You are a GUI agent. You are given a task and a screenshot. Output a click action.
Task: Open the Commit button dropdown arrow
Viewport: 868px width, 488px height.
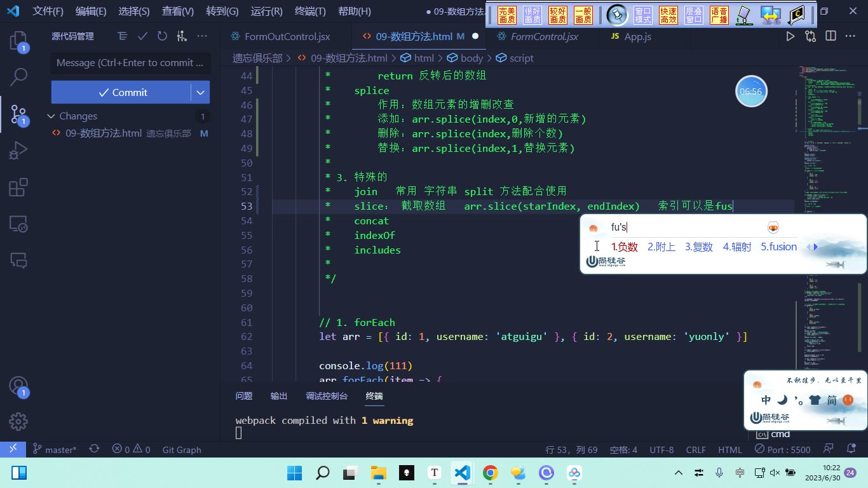[200, 92]
